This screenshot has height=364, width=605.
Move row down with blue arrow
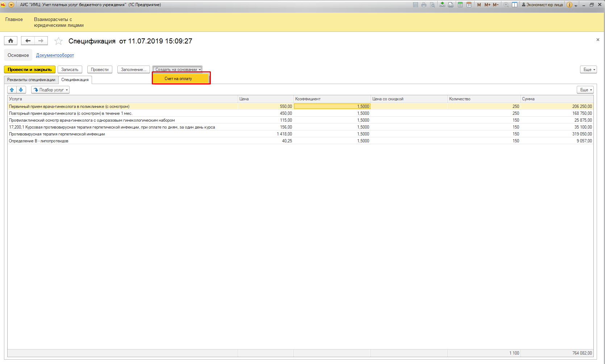coord(21,90)
